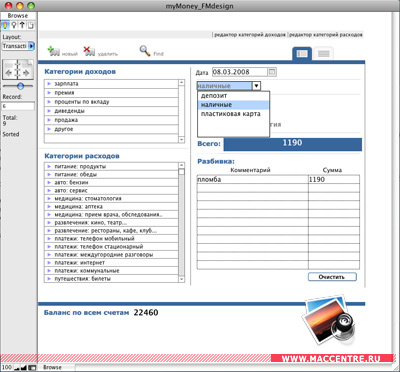400x372 pixels.
Task: Select Preview mode icon in sidebar
Action: tap(31, 25)
